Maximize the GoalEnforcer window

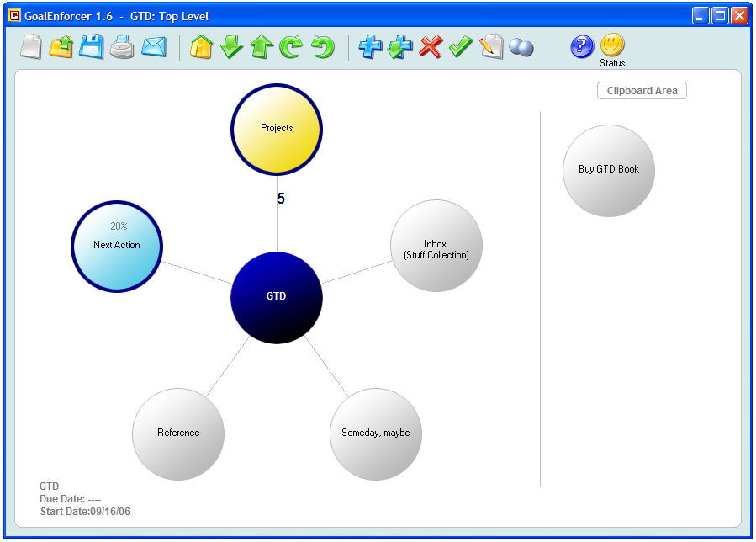click(721, 15)
